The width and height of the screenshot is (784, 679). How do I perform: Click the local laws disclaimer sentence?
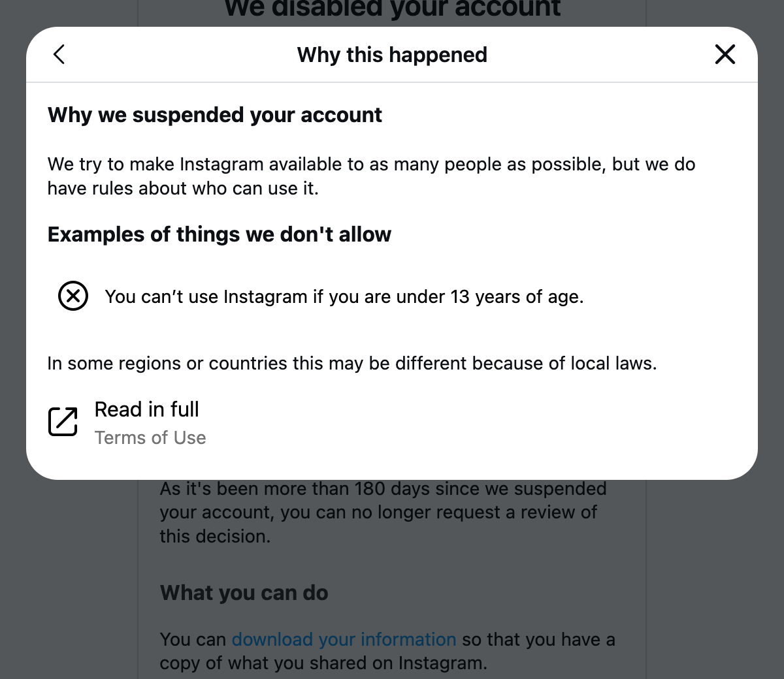(352, 363)
